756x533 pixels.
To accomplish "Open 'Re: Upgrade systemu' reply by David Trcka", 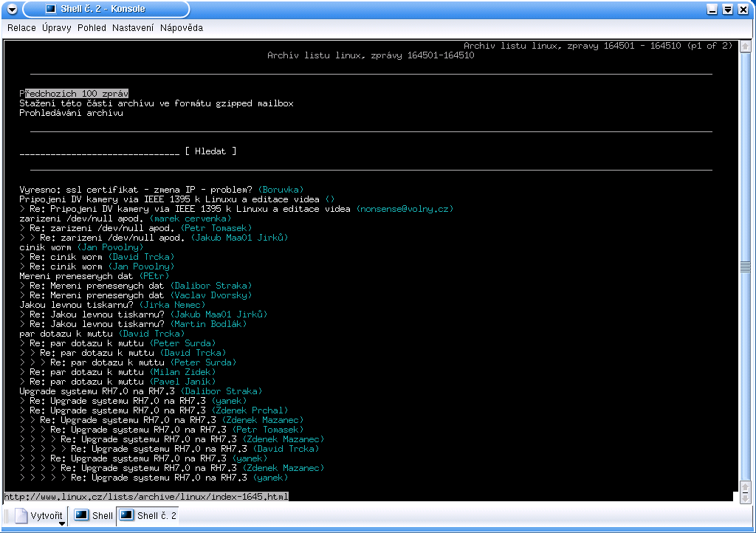I will tap(159, 450).
